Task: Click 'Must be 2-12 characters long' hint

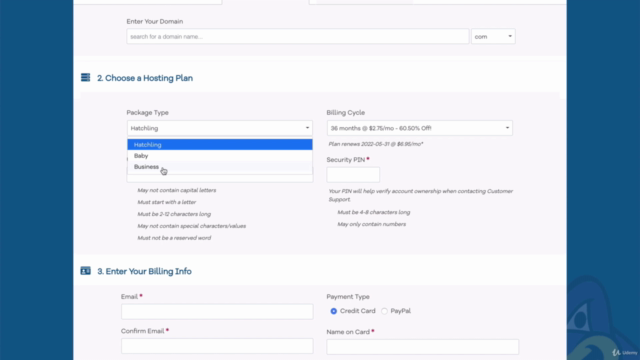Action: click(174, 214)
